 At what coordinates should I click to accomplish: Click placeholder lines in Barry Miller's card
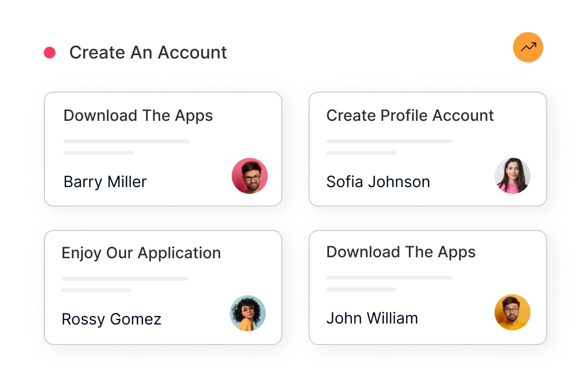point(127,147)
